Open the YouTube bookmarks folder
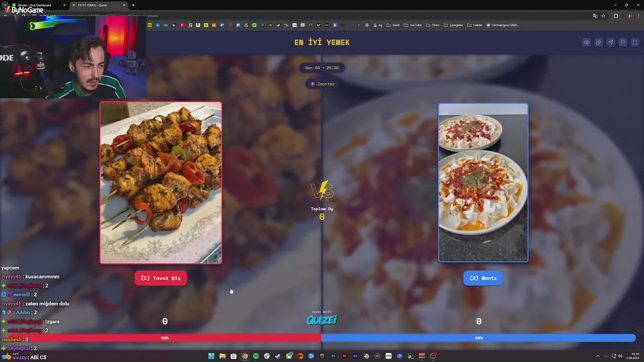The height and width of the screenshot is (362, 644). [413, 25]
